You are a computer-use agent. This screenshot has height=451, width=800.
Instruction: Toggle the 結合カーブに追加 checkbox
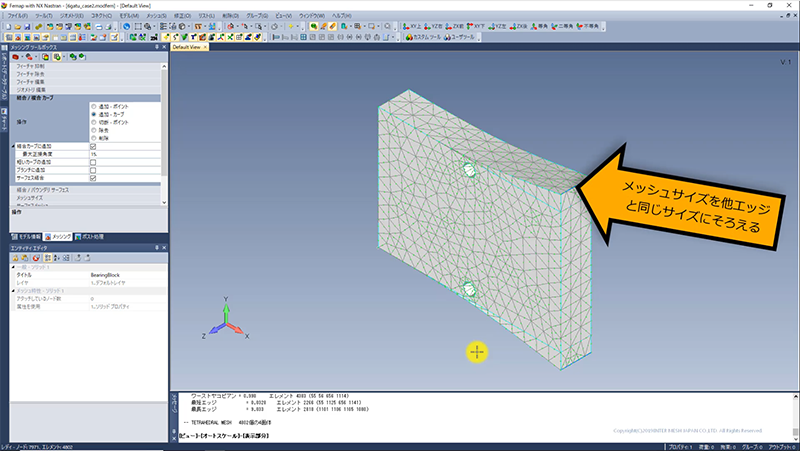tap(93, 146)
